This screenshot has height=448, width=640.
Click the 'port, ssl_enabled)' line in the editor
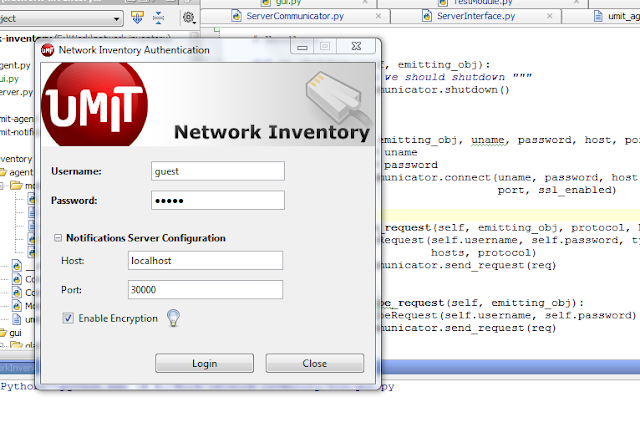pyautogui.click(x=556, y=190)
